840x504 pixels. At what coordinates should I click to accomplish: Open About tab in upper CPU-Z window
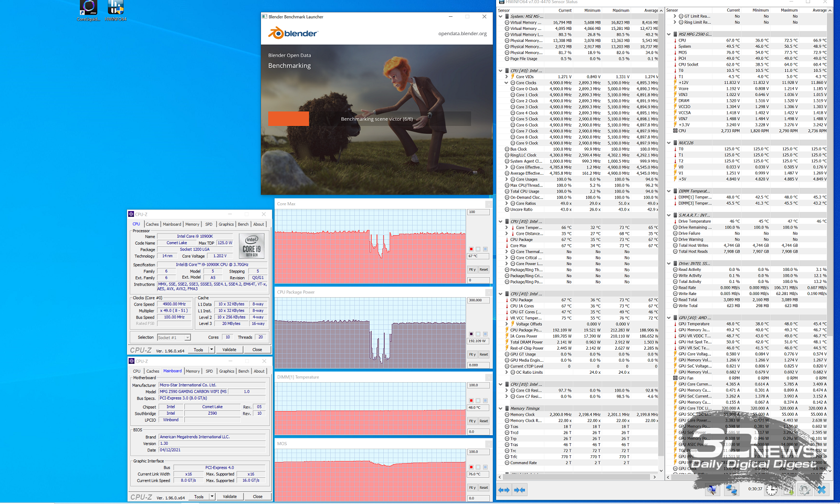259,224
